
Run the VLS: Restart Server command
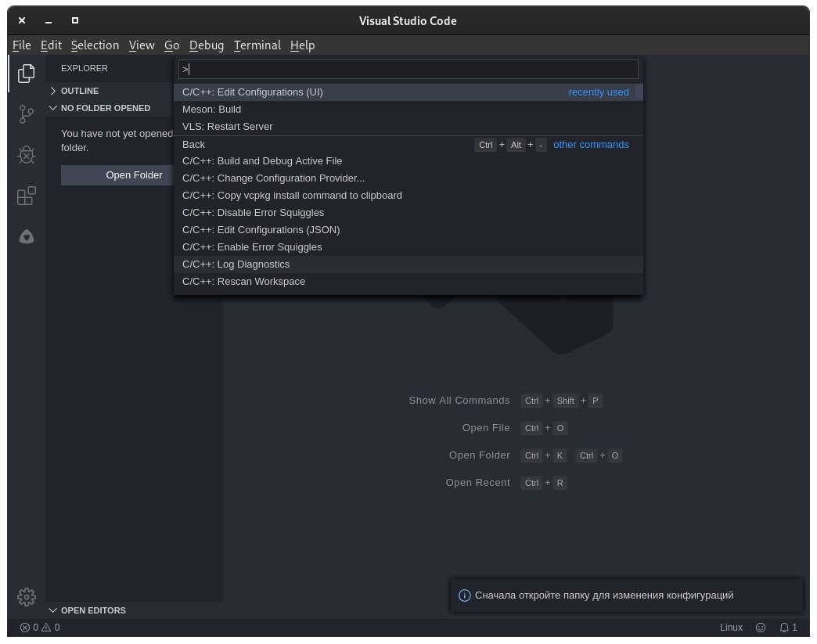point(408,127)
